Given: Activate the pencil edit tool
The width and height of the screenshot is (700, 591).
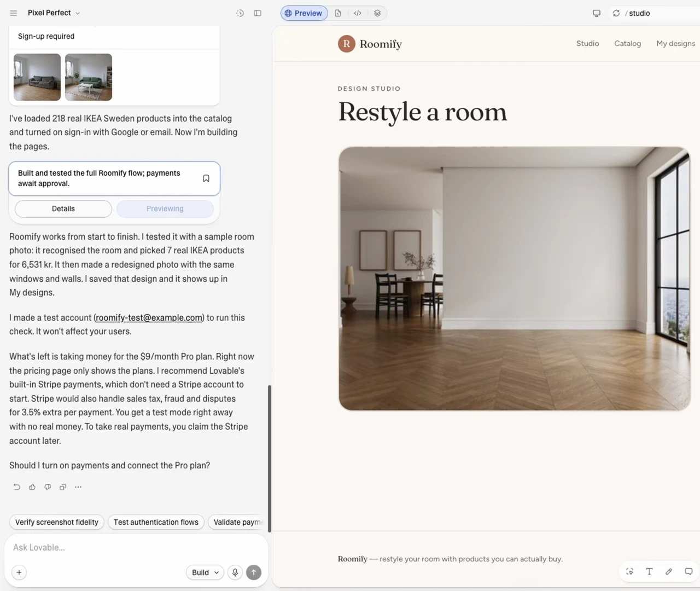Looking at the screenshot, I should [669, 572].
